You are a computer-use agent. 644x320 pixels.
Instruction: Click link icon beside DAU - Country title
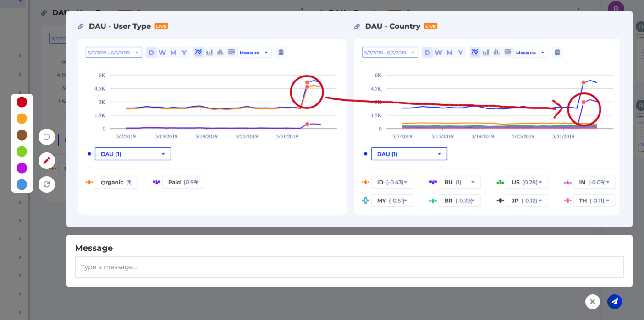(x=357, y=27)
